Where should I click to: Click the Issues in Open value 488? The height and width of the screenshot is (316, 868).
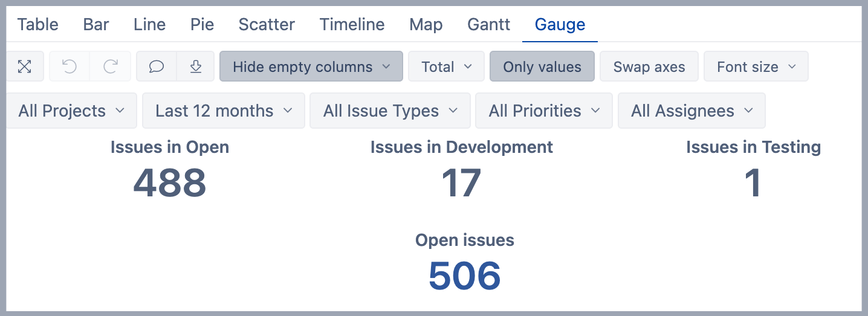(x=170, y=183)
